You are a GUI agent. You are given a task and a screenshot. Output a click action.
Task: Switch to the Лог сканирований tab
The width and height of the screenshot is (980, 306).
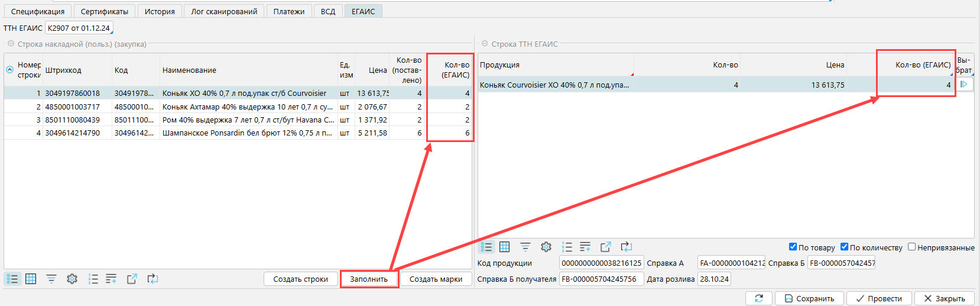[224, 11]
